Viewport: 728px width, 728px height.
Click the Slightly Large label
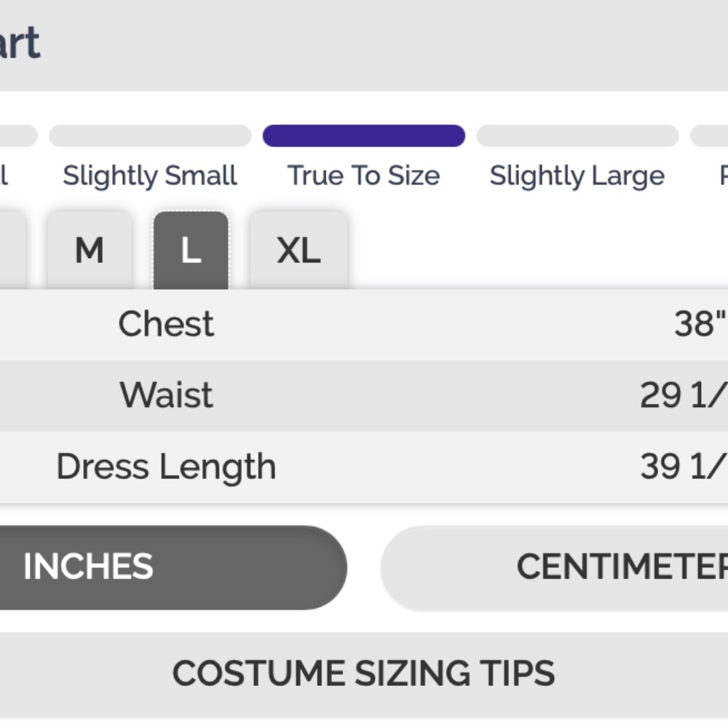577,175
